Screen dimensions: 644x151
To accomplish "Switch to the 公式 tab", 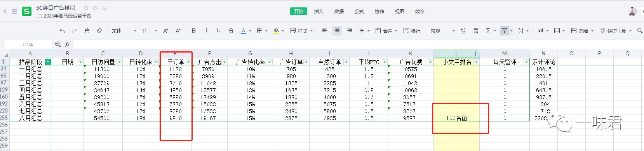I will [359, 12].
